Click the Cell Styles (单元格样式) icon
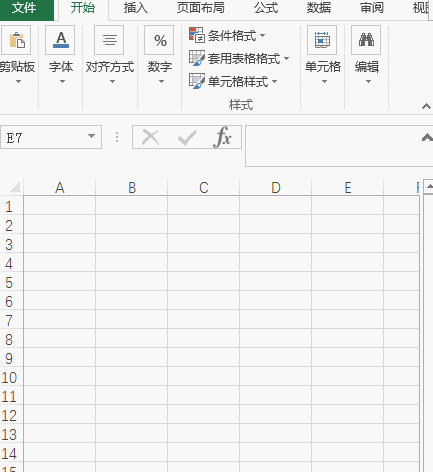The height and width of the screenshot is (472, 433). [197, 81]
